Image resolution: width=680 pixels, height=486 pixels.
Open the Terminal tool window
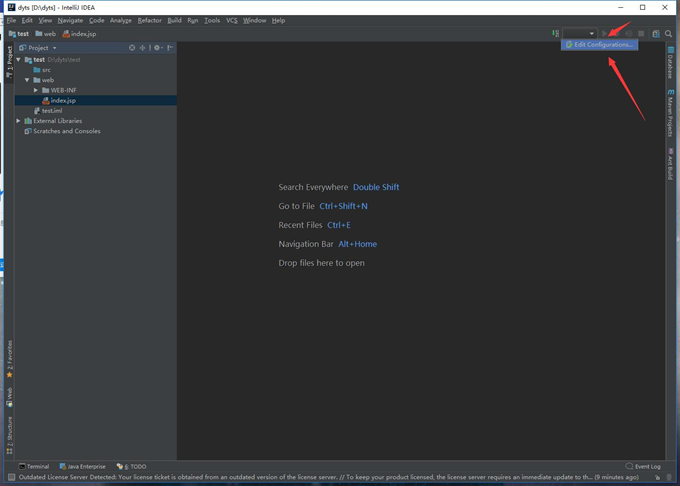(x=34, y=466)
